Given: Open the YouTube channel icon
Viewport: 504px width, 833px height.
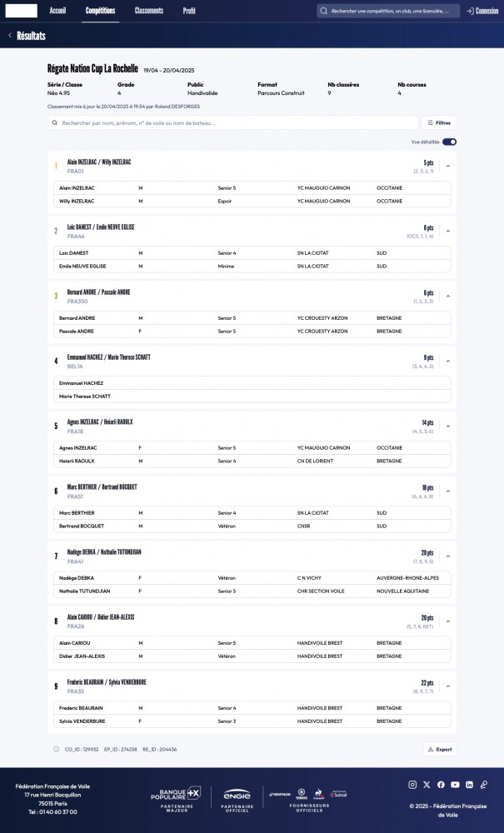Looking at the screenshot, I should (x=455, y=785).
